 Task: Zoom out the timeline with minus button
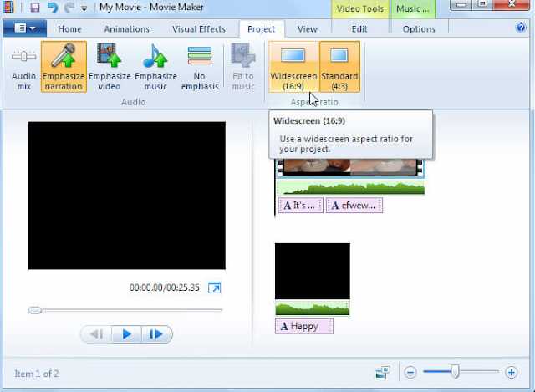click(410, 372)
